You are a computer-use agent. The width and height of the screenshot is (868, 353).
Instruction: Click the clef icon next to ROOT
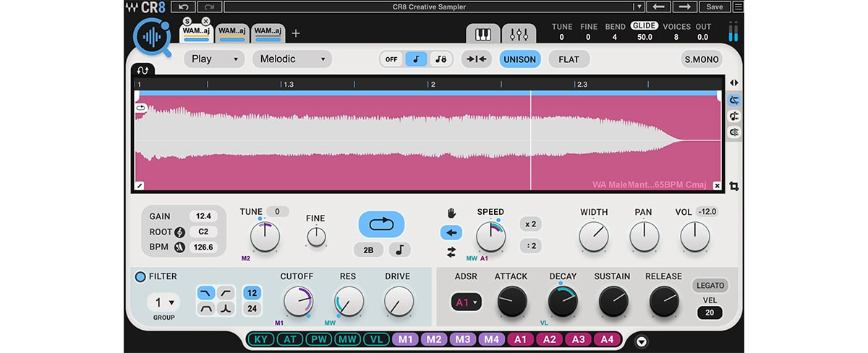point(179,231)
